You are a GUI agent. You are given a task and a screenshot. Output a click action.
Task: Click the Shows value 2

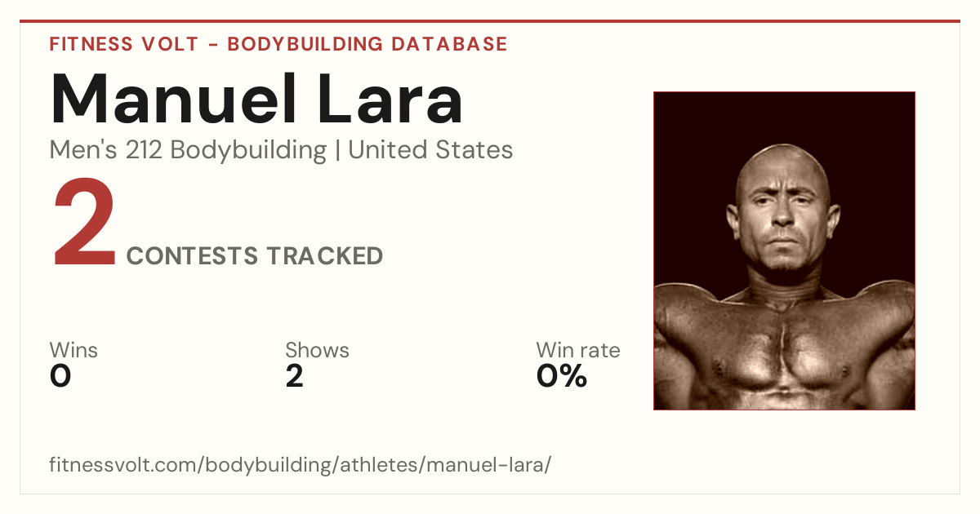point(295,376)
